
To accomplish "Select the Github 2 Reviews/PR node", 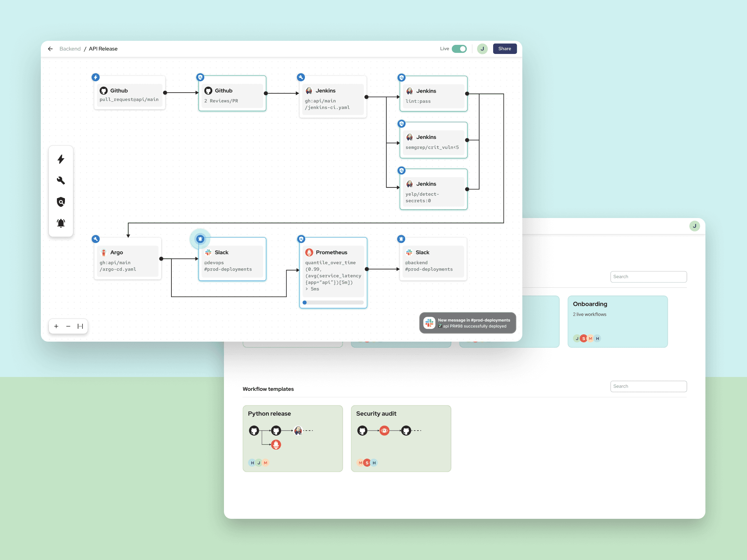I will 232,93.
